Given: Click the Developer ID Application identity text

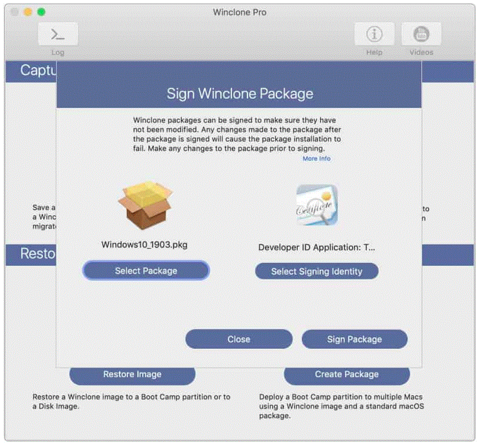Looking at the screenshot, I should [x=317, y=247].
